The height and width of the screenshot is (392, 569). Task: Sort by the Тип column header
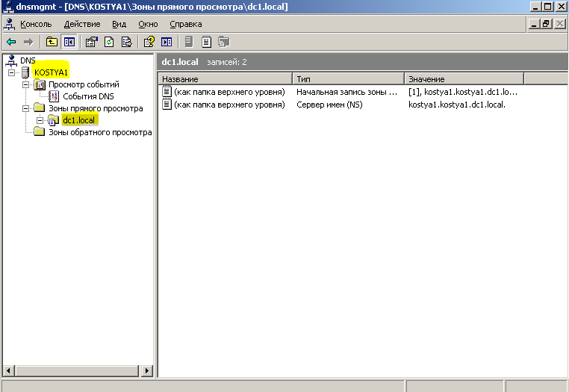tap(349, 78)
